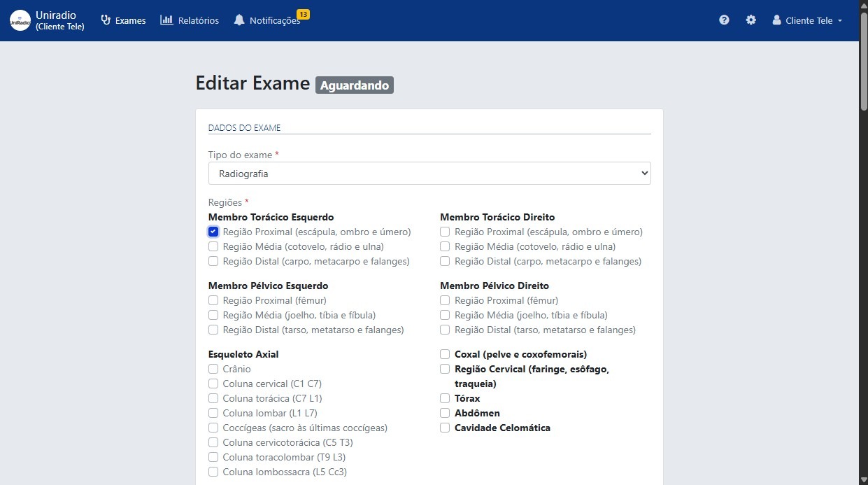
Task: Click the UniRadio logo icon
Action: (x=20, y=20)
